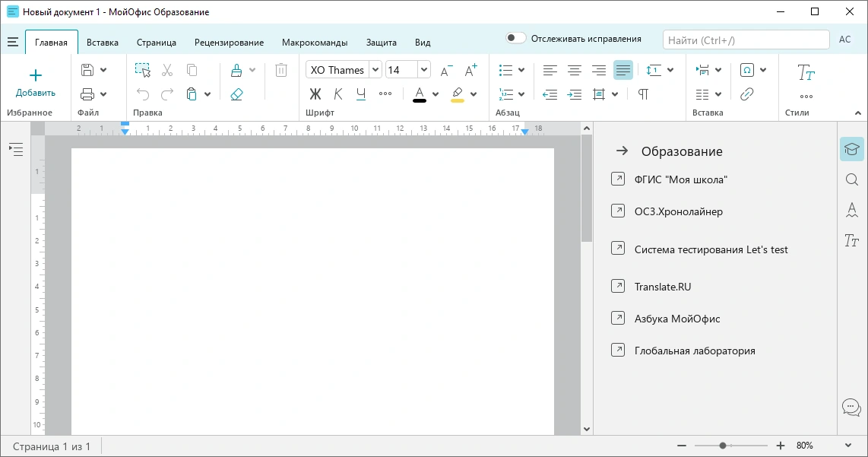
Task: Open the zoom level 80% dropdown
Action: [848, 446]
